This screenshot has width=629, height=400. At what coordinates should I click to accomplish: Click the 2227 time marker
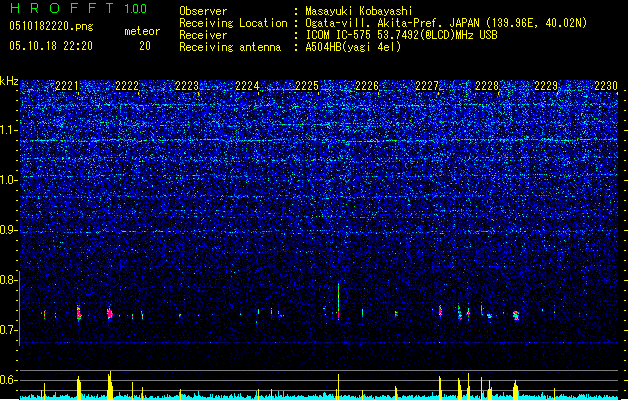[x=427, y=86]
